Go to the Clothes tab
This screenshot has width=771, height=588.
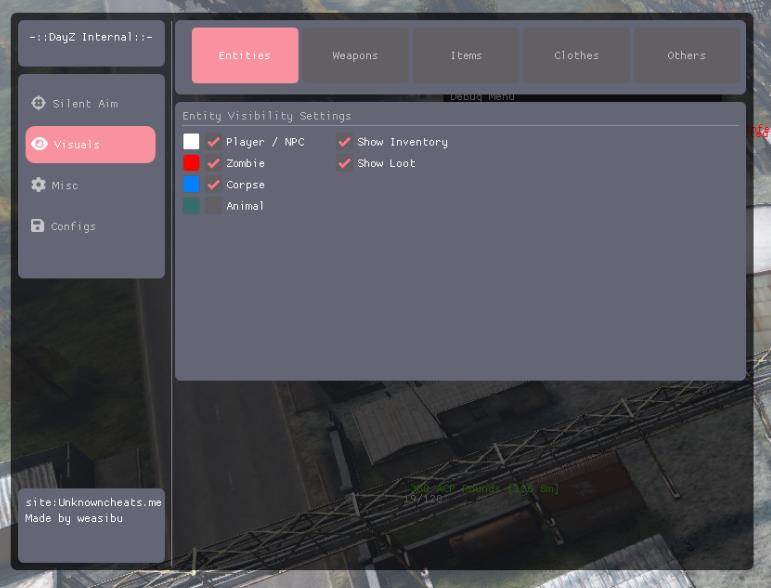[x=576, y=55]
